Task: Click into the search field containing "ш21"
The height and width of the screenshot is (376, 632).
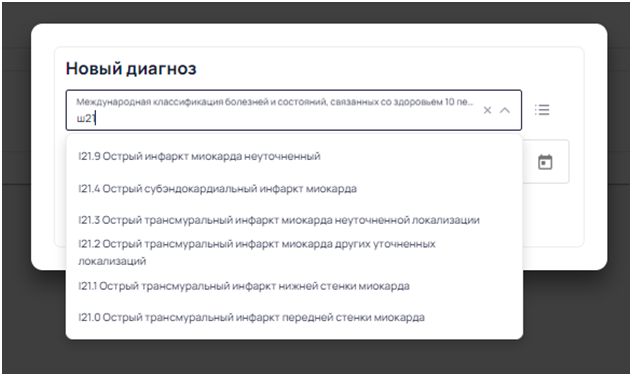Action: (274, 118)
